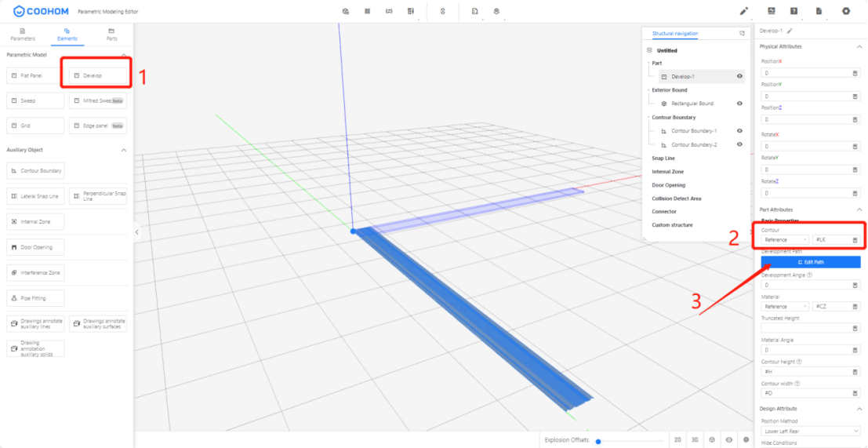Screen dimensions: 868x448
Task: Click the help question mark icon
Action: 794,11
